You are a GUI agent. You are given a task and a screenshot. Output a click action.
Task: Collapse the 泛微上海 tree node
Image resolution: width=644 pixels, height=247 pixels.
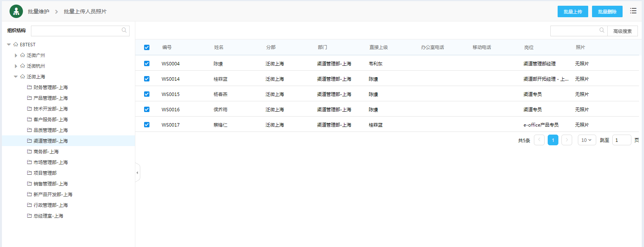pos(16,77)
